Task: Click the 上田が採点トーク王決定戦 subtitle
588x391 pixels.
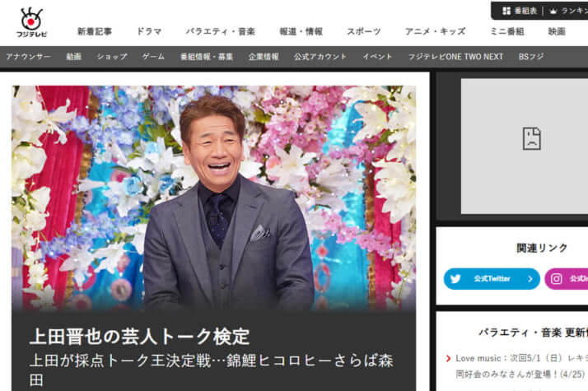Action: click(x=212, y=370)
